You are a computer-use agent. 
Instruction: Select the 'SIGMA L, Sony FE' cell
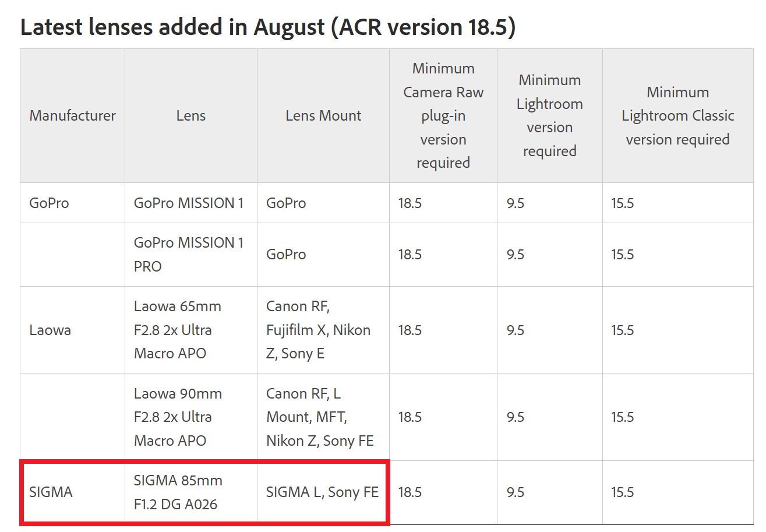(323, 492)
